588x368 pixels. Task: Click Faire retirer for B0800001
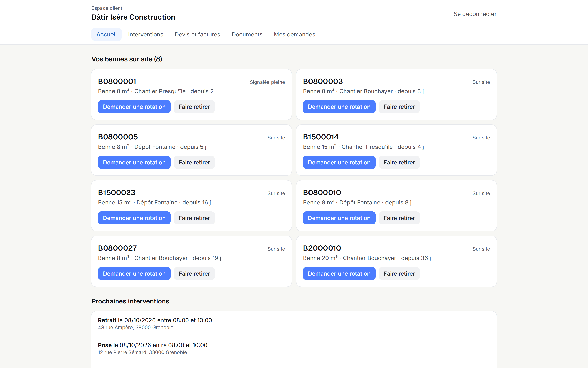point(194,107)
